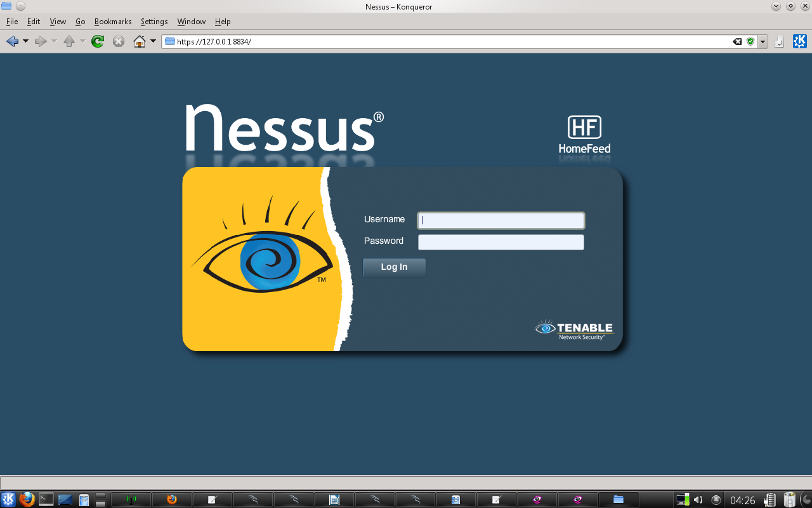The width and height of the screenshot is (812, 508).
Task: Click the up-directory arrow in toolbar
Action: tap(69, 41)
